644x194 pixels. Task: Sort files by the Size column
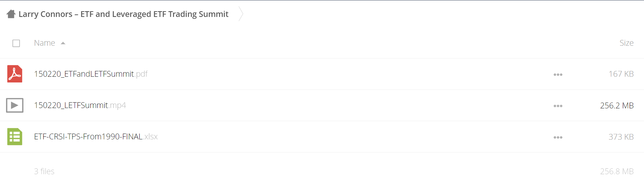[626, 43]
